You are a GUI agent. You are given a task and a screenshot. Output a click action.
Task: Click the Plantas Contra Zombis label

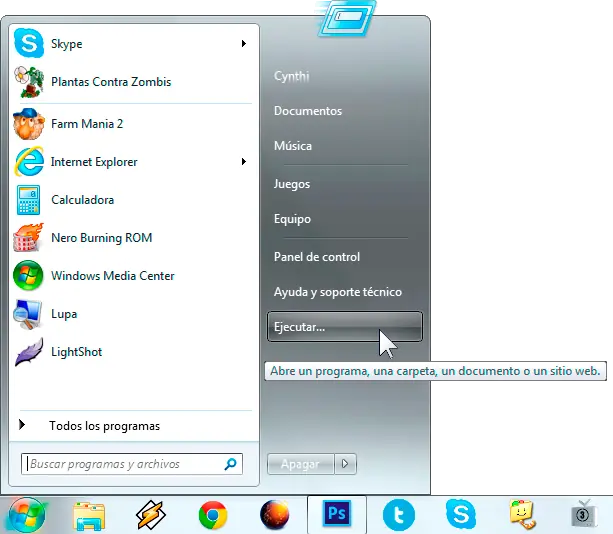point(111,82)
